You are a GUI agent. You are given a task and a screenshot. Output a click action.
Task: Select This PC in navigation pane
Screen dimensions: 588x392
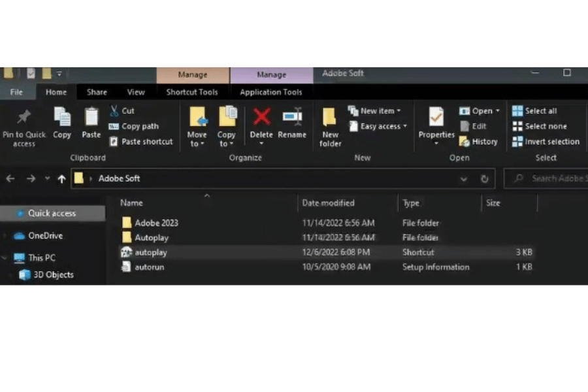click(43, 257)
